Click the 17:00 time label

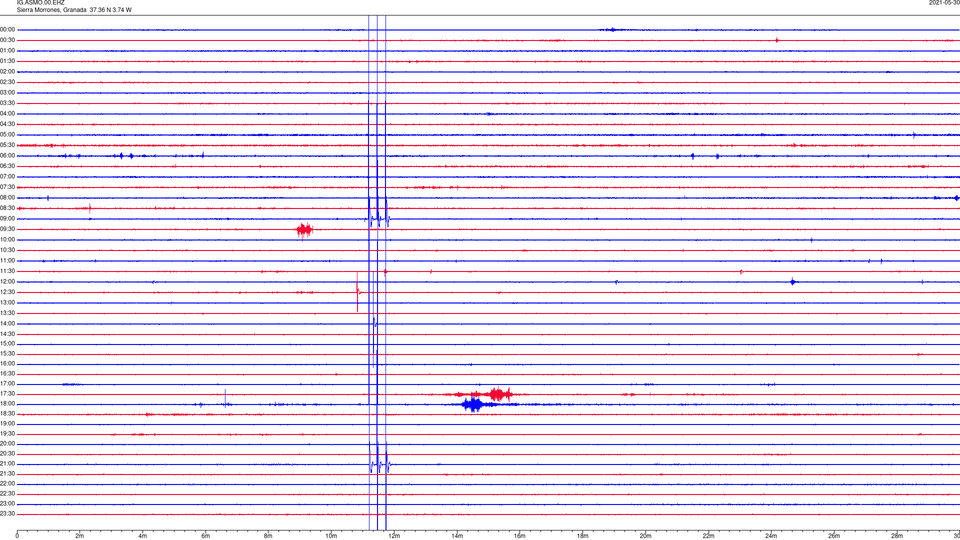point(8,384)
